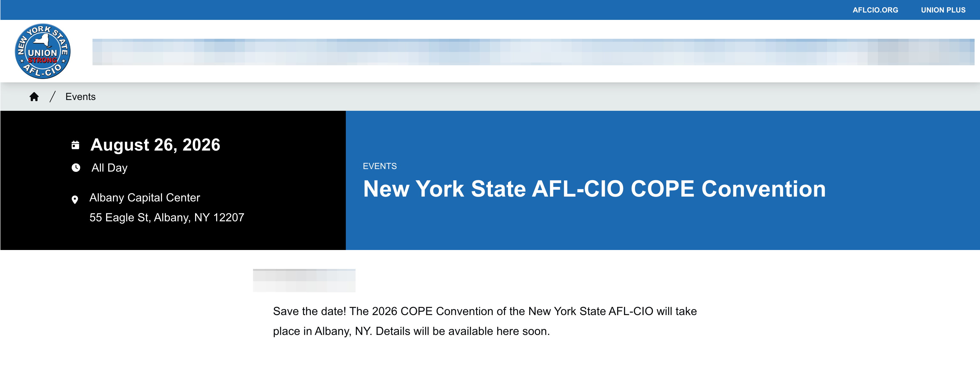The height and width of the screenshot is (375, 980).
Task: Click the blurred main navigation bar
Action: [533, 52]
